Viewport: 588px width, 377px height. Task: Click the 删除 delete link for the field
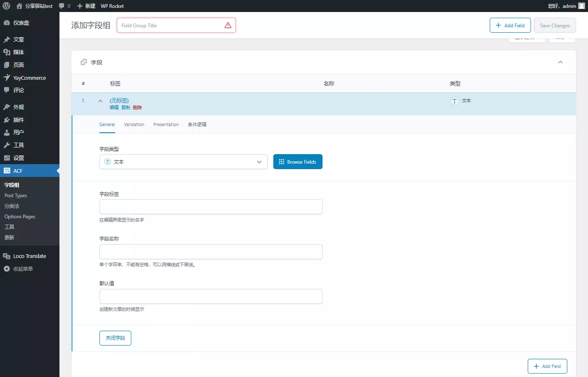point(138,107)
